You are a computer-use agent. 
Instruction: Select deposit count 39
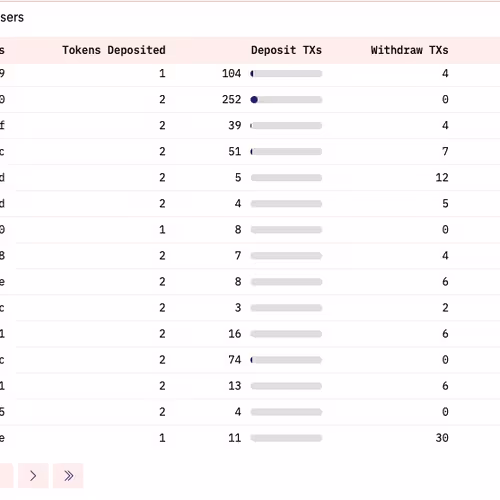(x=235, y=125)
